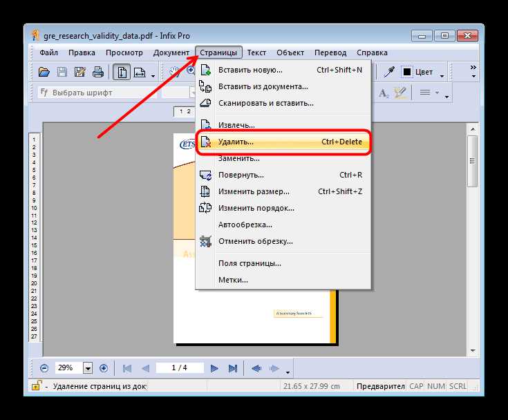Screen dimensions: 508x420
Task: Choose Повернуть… menu entry
Action: tap(283, 175)
